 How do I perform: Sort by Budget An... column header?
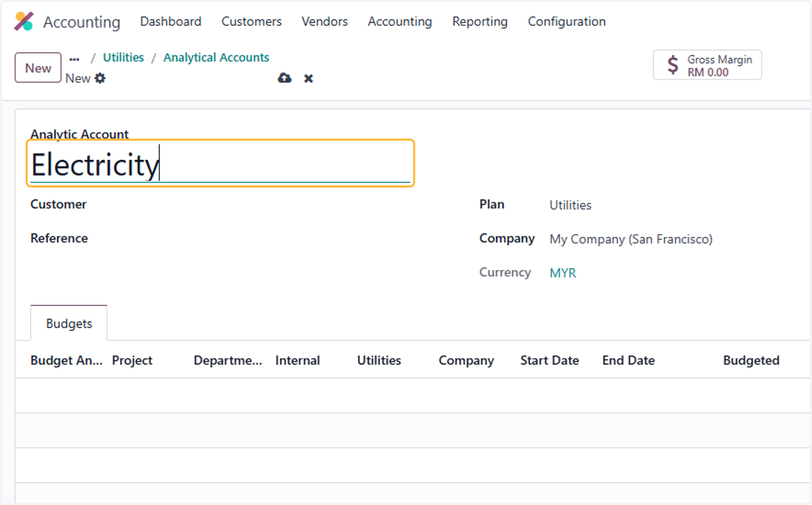(66, 360)
